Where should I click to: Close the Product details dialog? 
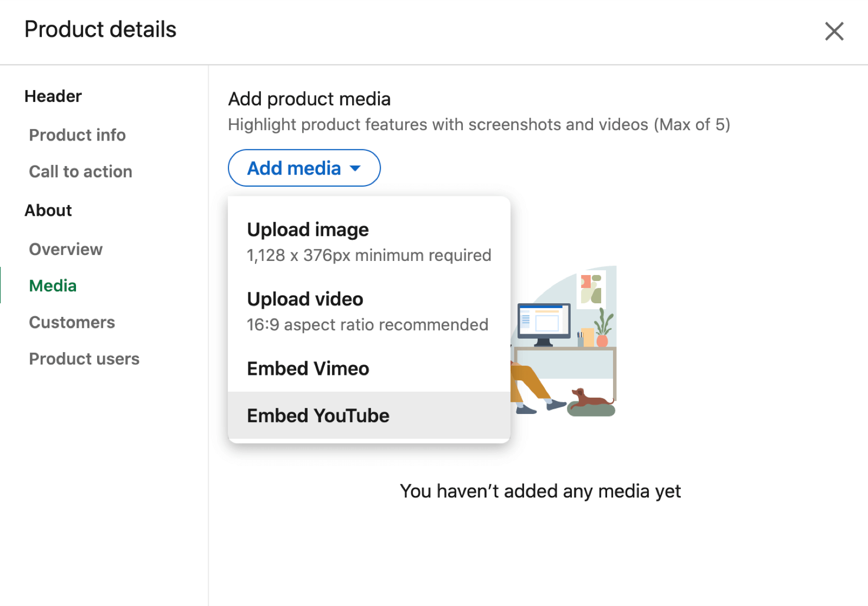point(834,31)
